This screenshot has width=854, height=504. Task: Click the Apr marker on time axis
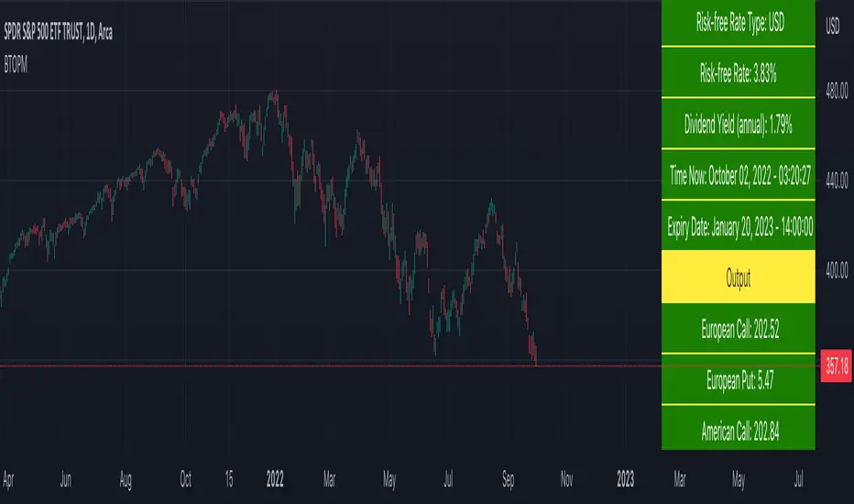click(8, 477)
